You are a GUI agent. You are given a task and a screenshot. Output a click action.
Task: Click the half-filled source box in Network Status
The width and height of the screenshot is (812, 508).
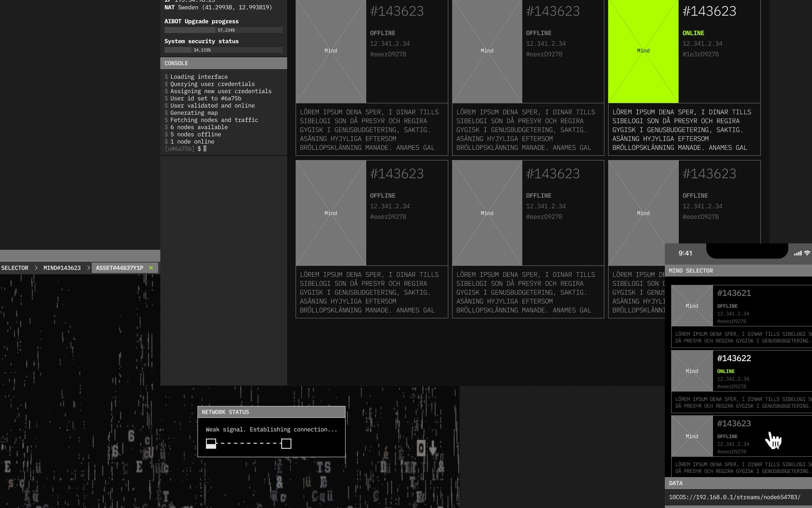click(x=211, y=444)
